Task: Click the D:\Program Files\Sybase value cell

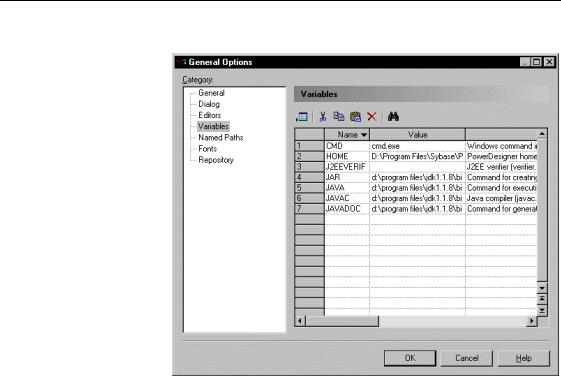Action: (418, 156)
